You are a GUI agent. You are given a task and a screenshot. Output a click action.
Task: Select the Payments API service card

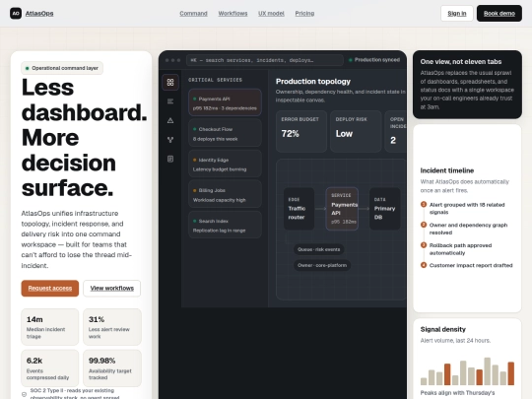click(x=225, y=102)
